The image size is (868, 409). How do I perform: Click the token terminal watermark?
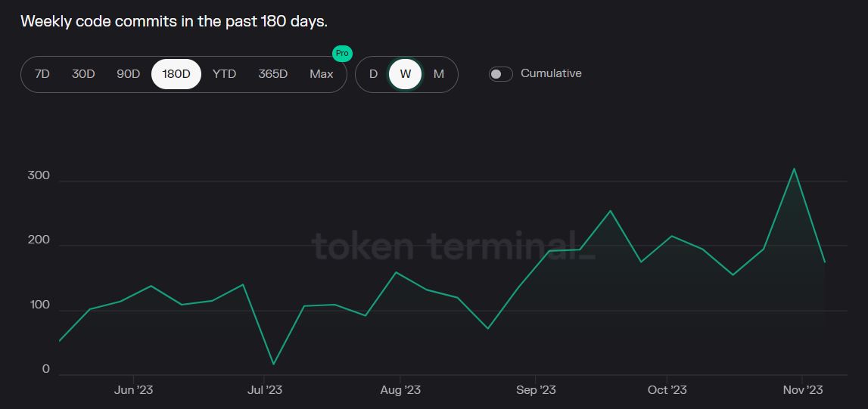(453, 246)
